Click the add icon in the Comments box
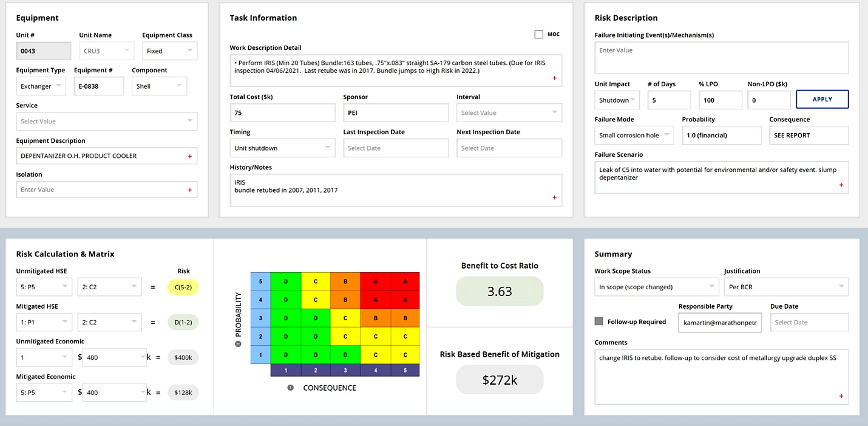The height and width of the screenshot is (426, 868). 841,396
